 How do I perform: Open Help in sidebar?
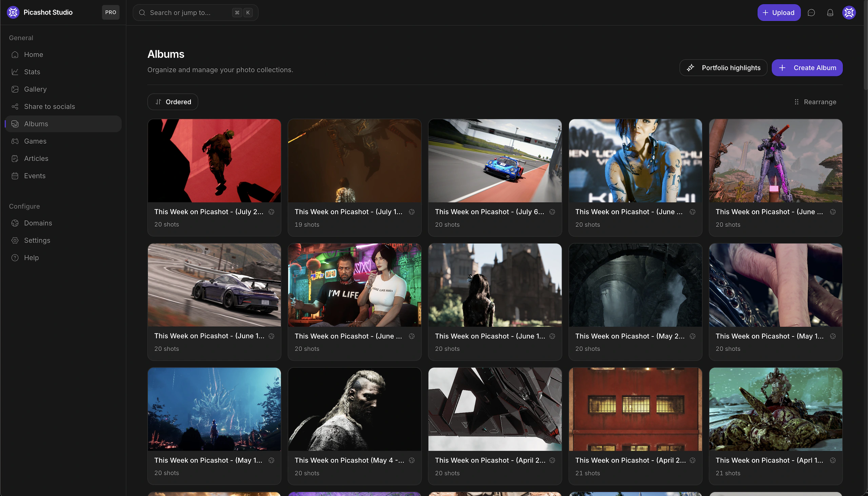tap(63, 258)
